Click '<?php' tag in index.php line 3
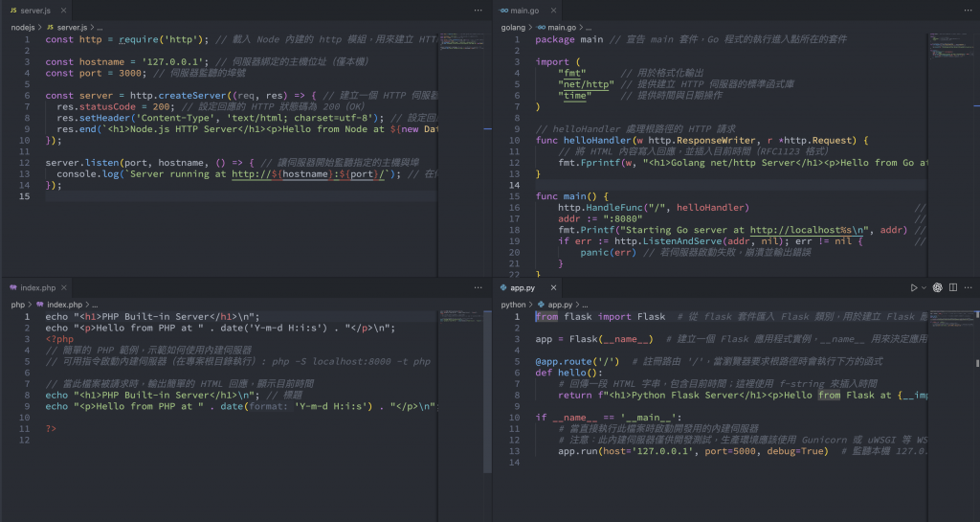This screenshot has height=522, width=980. tap(59, 339)
